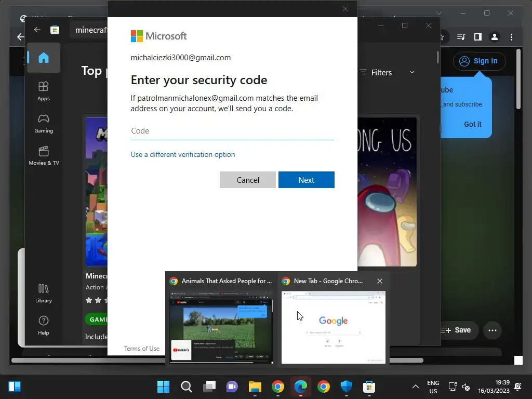Open Home in Microsoft Store sidebar
The image size is (532, 399).
44,58
